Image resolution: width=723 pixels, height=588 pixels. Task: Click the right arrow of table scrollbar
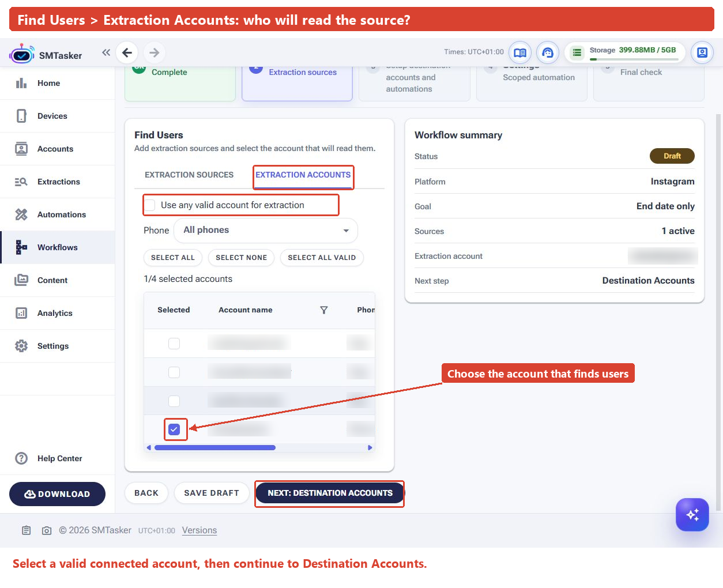[370, 447]
